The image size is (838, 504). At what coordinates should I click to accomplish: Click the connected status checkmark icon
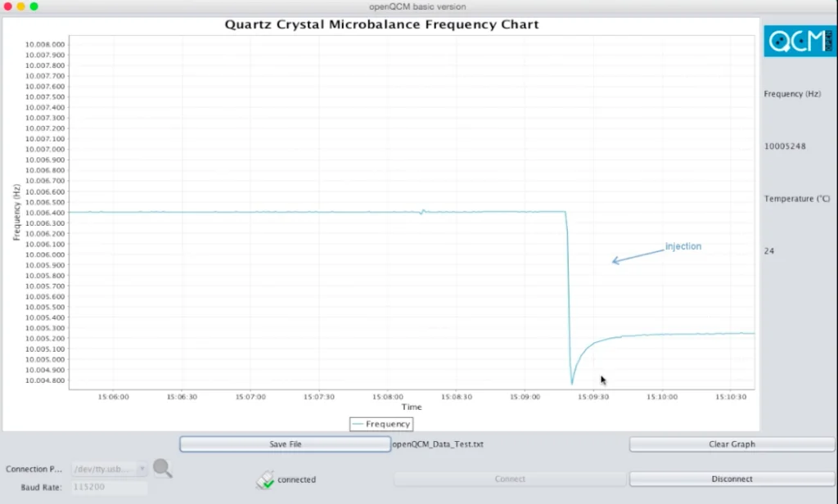(264, 479)
